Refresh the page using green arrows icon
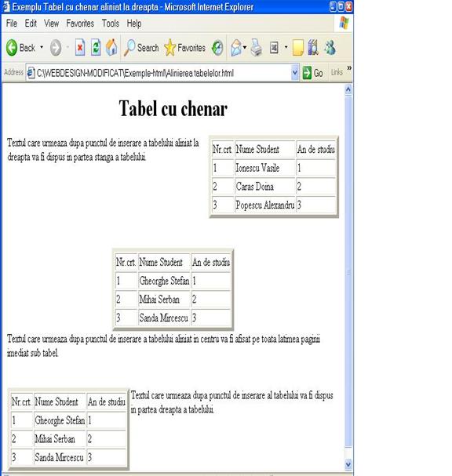This screenshot has height=476, width=452. pyautogui.click(x=96, y=48)
